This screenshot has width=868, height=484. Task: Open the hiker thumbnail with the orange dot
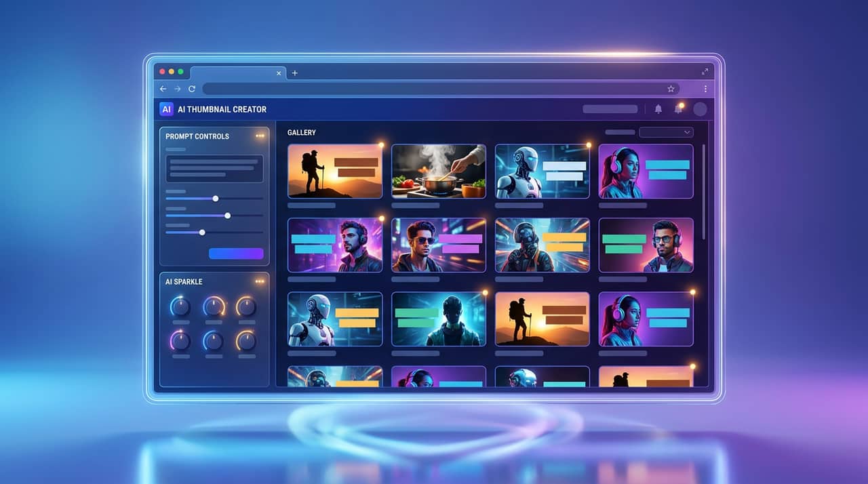point(335,171)
